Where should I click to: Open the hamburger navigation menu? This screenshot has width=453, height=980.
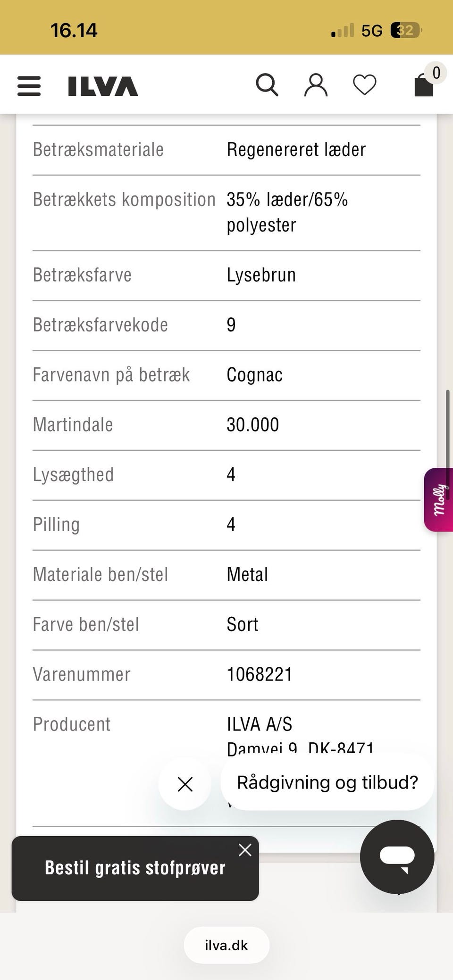pos(29,86)
